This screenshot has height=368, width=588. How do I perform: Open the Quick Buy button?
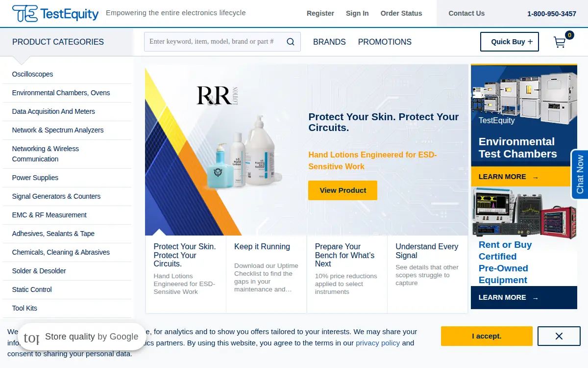[510, 42]
